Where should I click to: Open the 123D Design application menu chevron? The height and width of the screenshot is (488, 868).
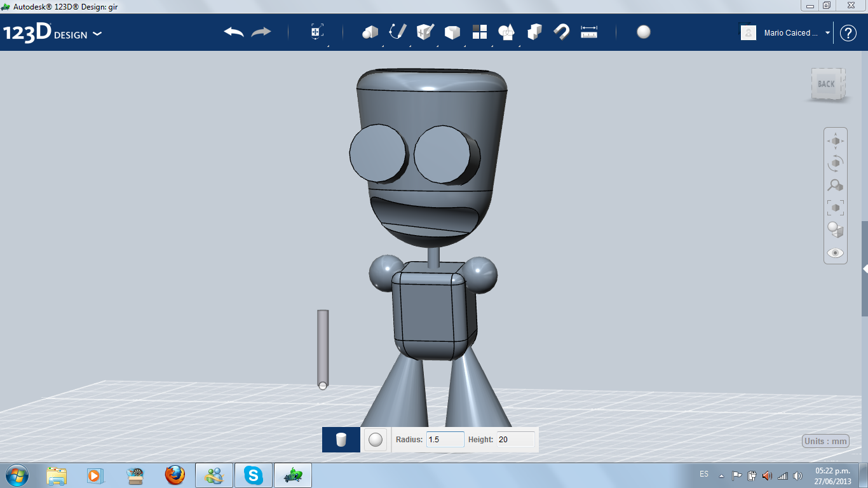pyautogui.click(x=97, y=34)
